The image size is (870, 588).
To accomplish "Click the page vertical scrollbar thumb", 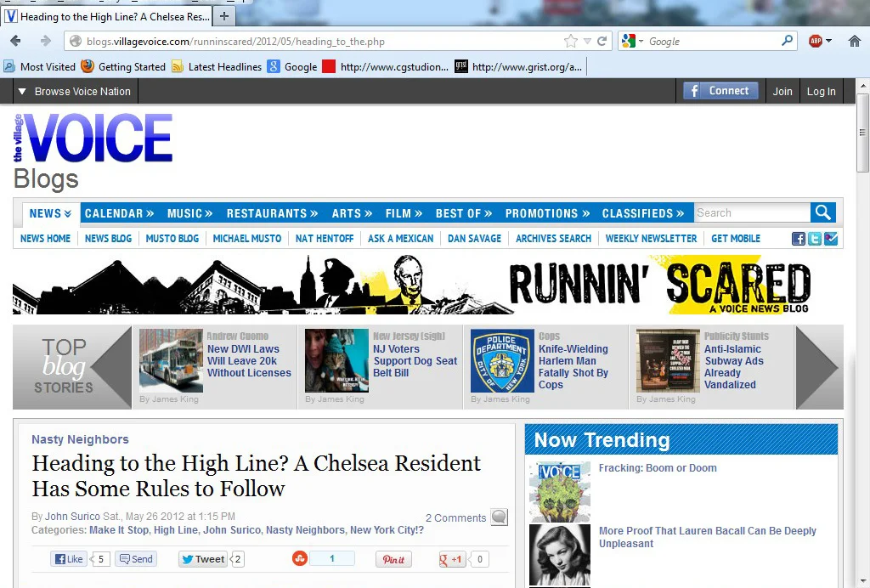I will point(862,133).
